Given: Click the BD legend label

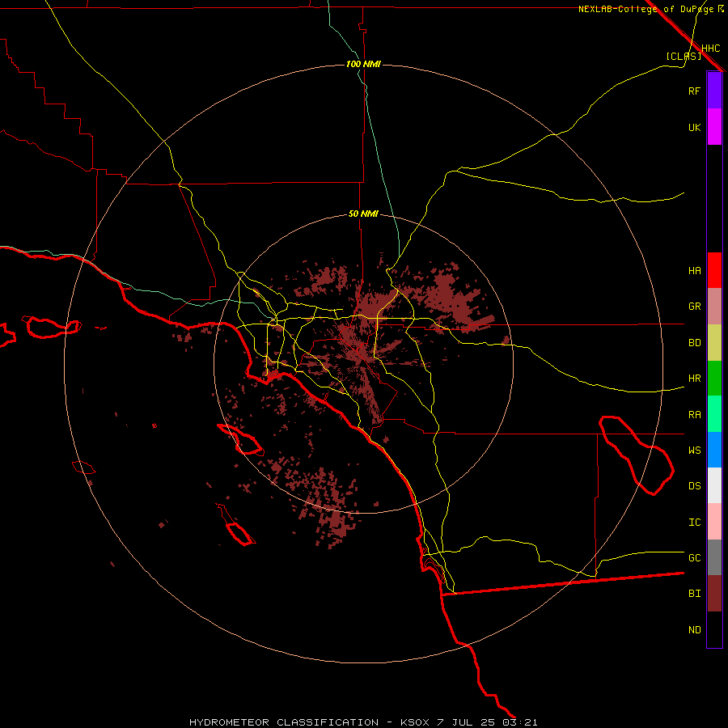Looking at the screenshot, I should [694, 343].
